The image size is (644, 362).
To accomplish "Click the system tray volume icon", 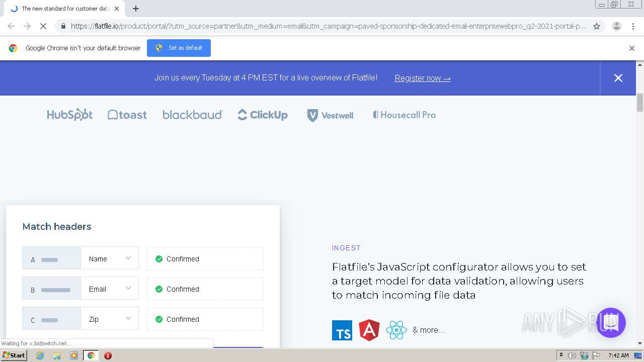I will click(572, 355).
